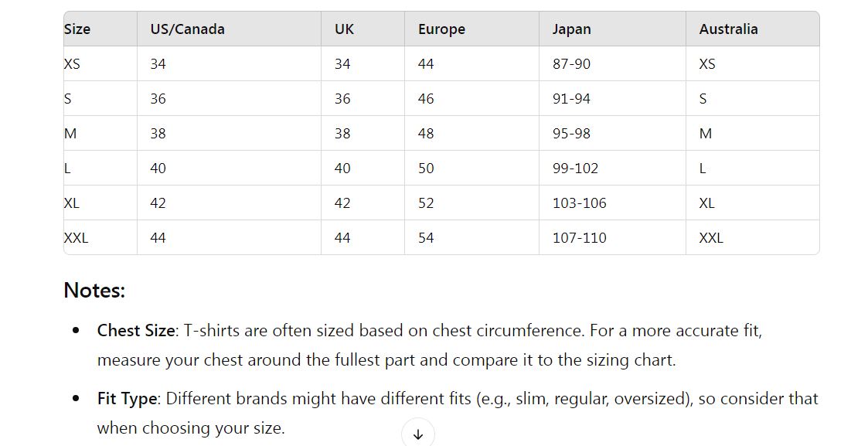This screenshot has height=446, width=868.
Task: Select the US/Canada column header
Action: point(187,29)
